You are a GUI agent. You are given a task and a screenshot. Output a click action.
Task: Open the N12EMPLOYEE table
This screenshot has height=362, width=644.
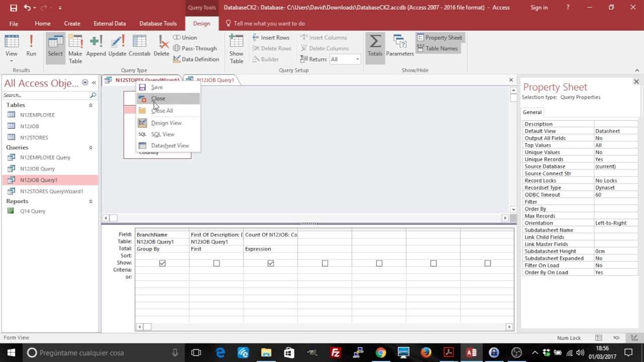pos(37,115)
